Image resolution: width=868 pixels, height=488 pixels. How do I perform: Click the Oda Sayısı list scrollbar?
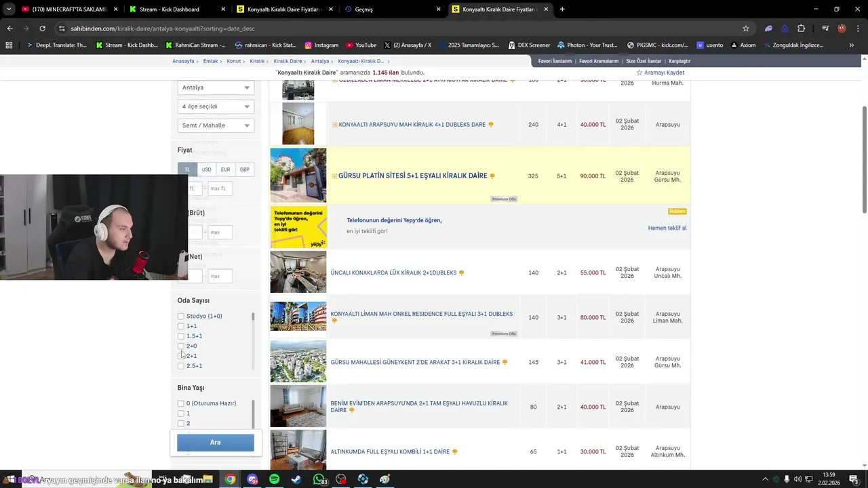click(x=253, y=317)
